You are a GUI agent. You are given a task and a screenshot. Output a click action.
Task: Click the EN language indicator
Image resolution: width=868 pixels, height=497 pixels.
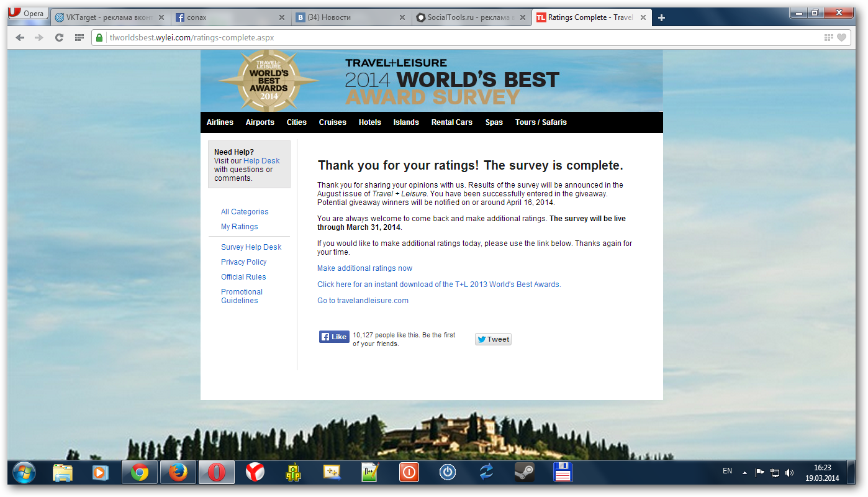(727, 472)
